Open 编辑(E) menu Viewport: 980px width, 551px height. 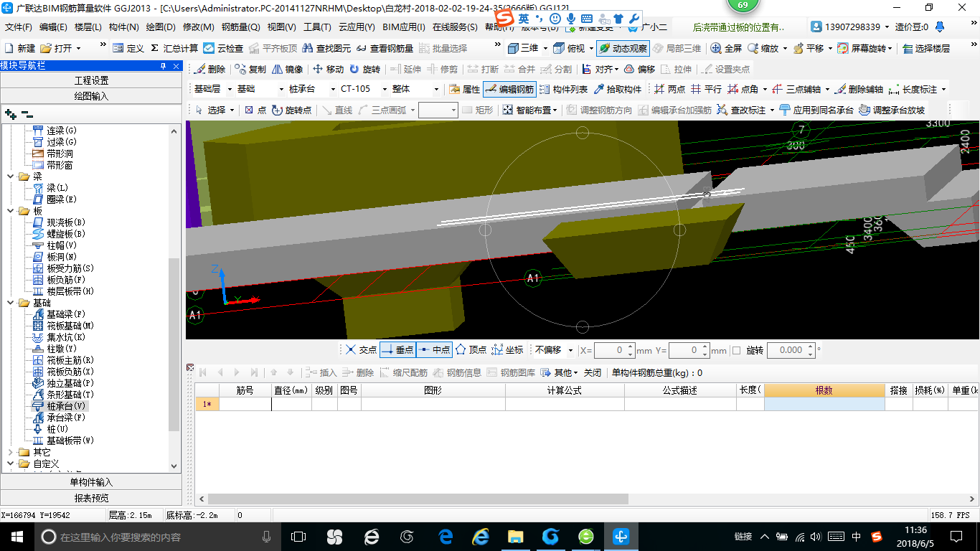click(x=53, y=27)
